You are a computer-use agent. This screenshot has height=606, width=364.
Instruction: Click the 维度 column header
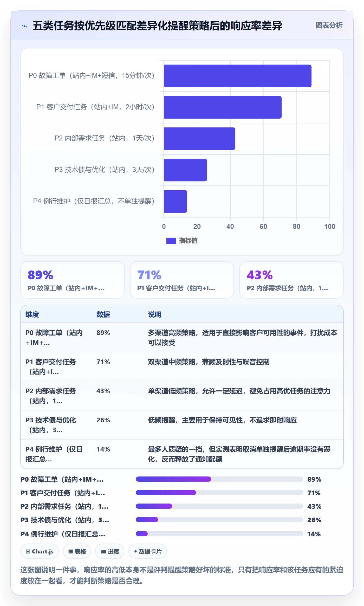click(x=32, y=314)
